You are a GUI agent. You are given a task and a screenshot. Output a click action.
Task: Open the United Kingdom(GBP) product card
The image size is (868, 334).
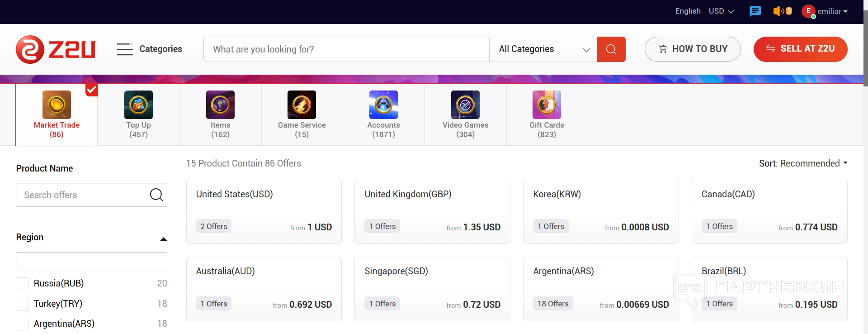(432, 212)
